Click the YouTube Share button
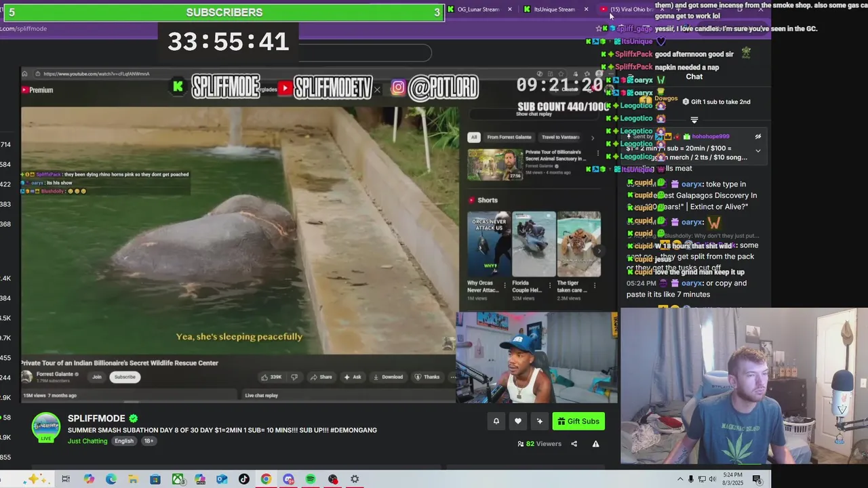The height and width of the screenshot is (488, 868). point(321,377)
